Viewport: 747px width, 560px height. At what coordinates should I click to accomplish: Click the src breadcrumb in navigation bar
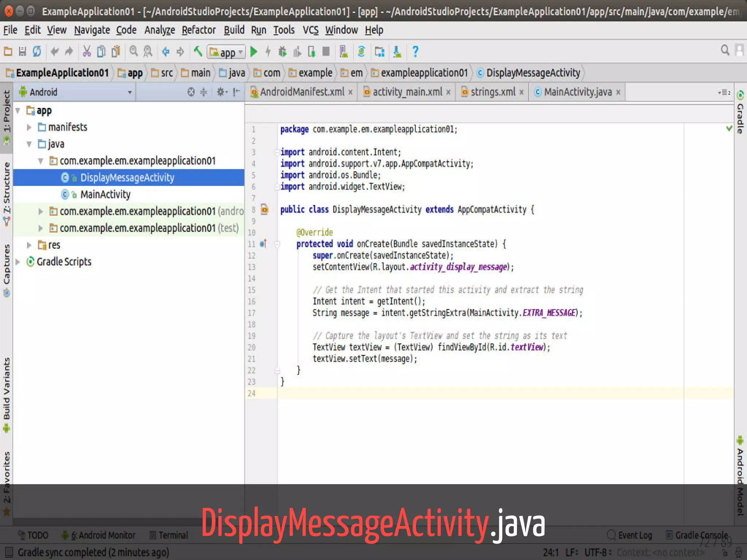[x=163, y=73]
